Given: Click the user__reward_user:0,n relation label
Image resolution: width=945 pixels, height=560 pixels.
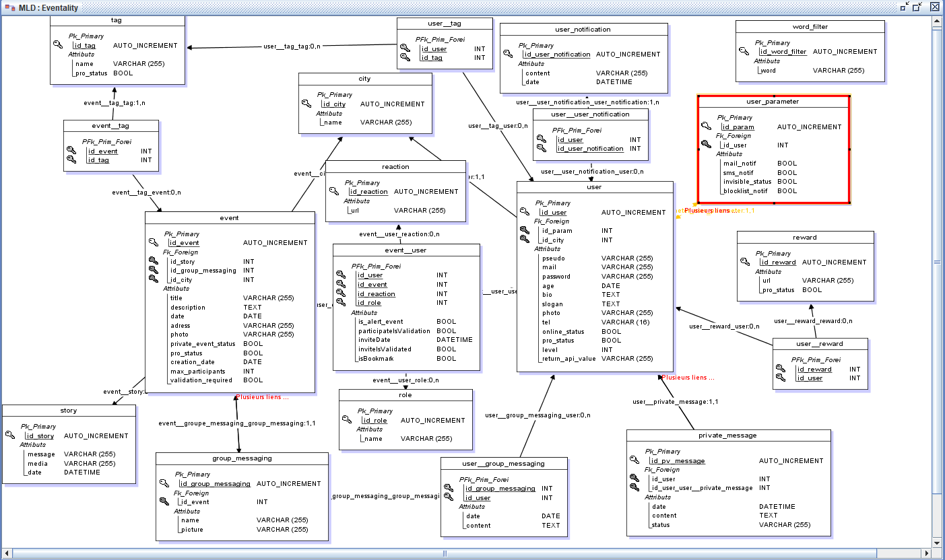Looking at the screenshot, I should tap(724, 326).
